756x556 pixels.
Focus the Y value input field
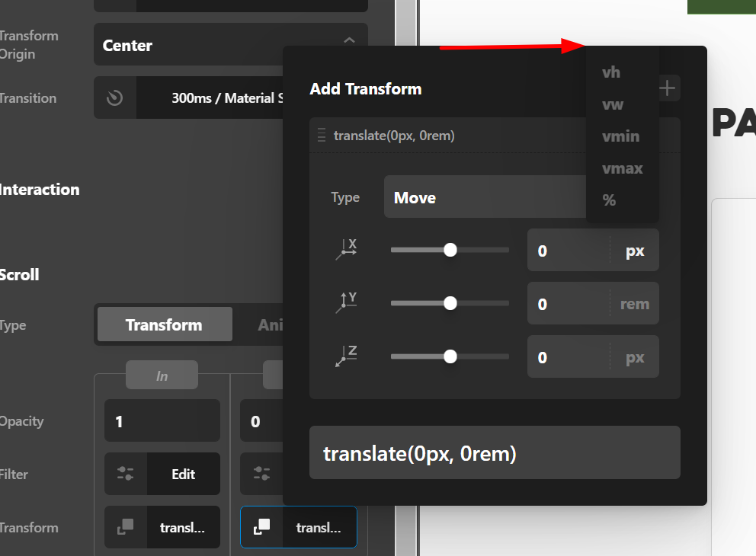pyautogui.click(x=569, y=304)
